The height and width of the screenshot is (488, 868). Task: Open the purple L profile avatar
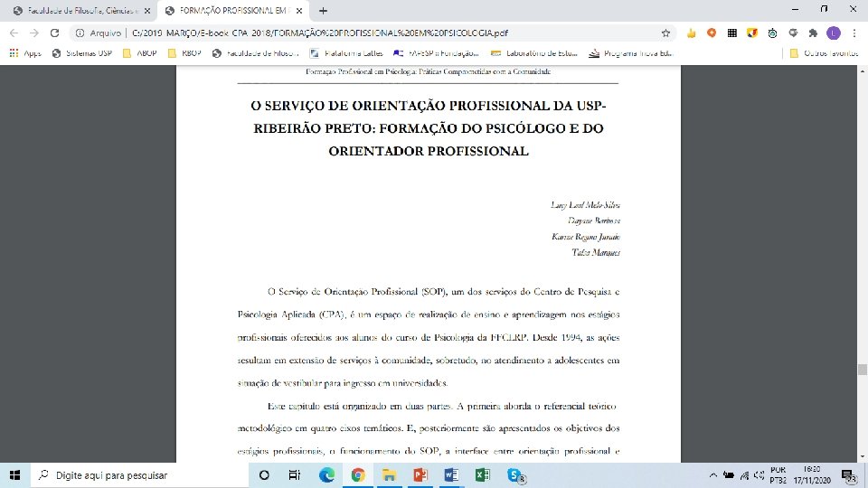[833, 33]
